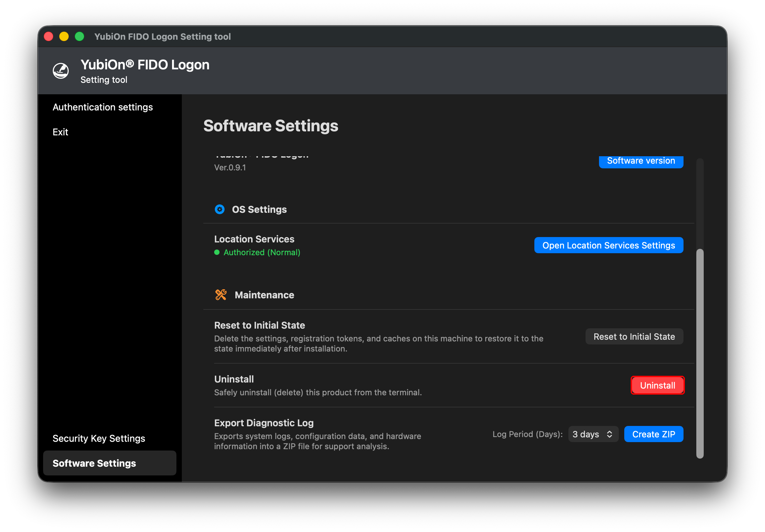Click 'Safely uninstall (delete) this product' description
This screenshot has height=532, width=765.
318,392
